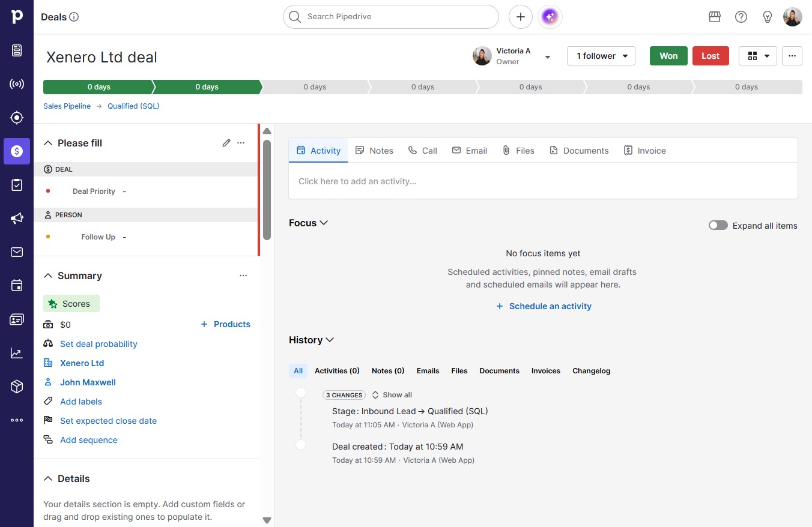Open Deals dollar icon in sidebar
The width and height of the screenshot is (812, 527).
(x=17, y=151)
